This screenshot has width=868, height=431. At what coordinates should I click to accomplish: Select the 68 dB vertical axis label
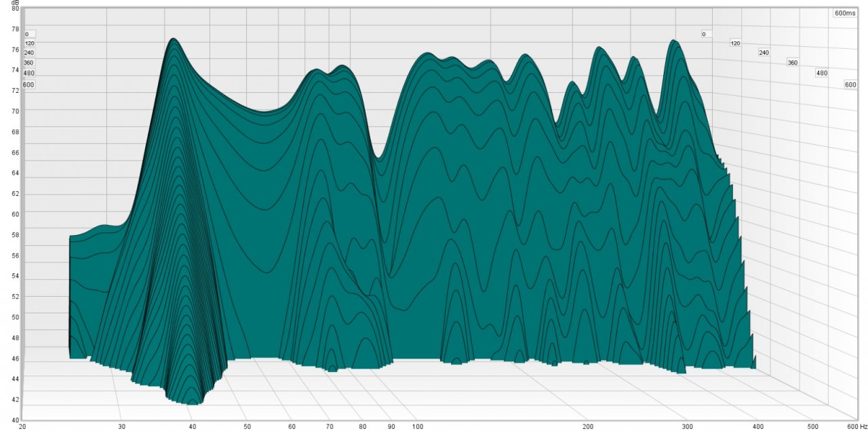(15, 131)
